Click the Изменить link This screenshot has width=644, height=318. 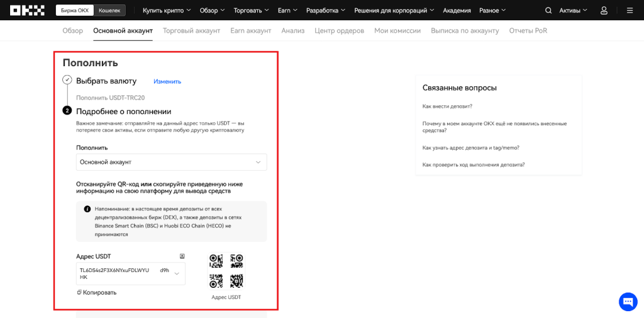point(167,81)
